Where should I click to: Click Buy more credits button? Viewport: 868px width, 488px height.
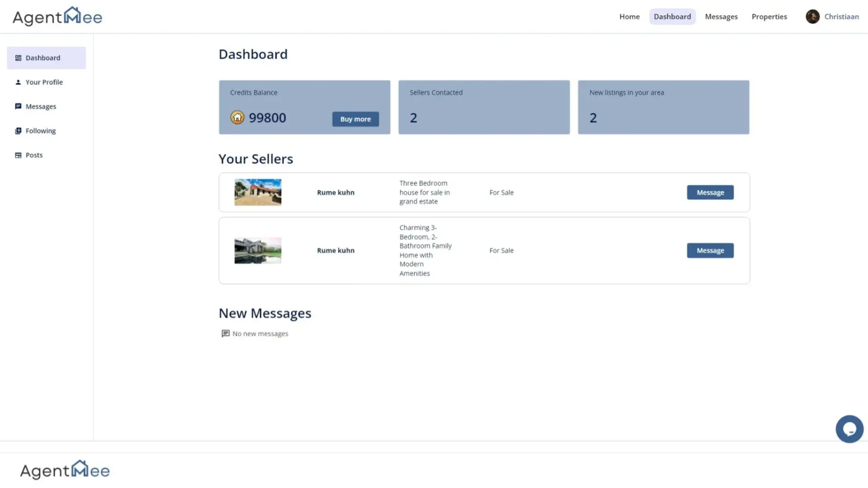(355, 118)
